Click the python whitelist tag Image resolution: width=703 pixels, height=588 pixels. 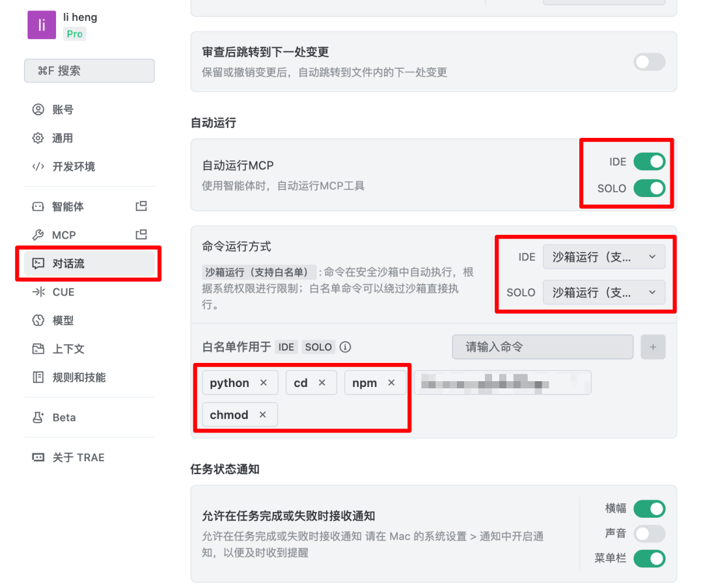pyautogui.click(x=240, y=382)
